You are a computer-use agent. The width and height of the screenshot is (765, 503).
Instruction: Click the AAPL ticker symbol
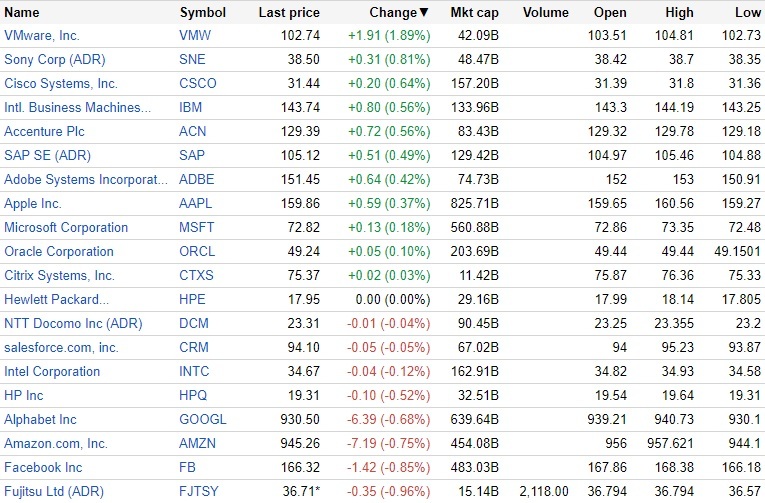point(197,204)
